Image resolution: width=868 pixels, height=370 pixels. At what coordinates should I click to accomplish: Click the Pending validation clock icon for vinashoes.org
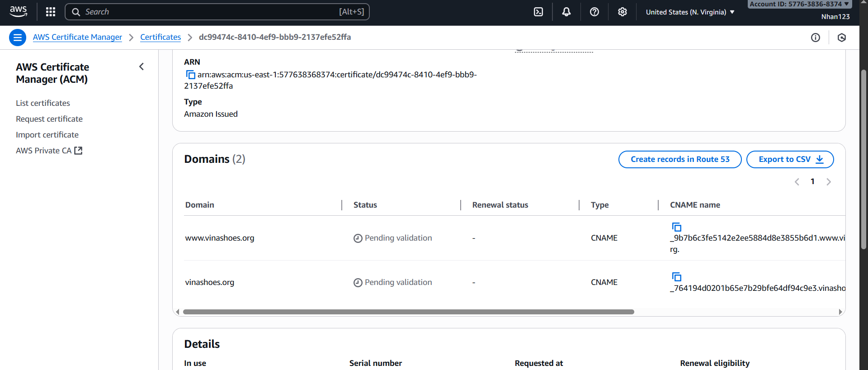[358, 283]
